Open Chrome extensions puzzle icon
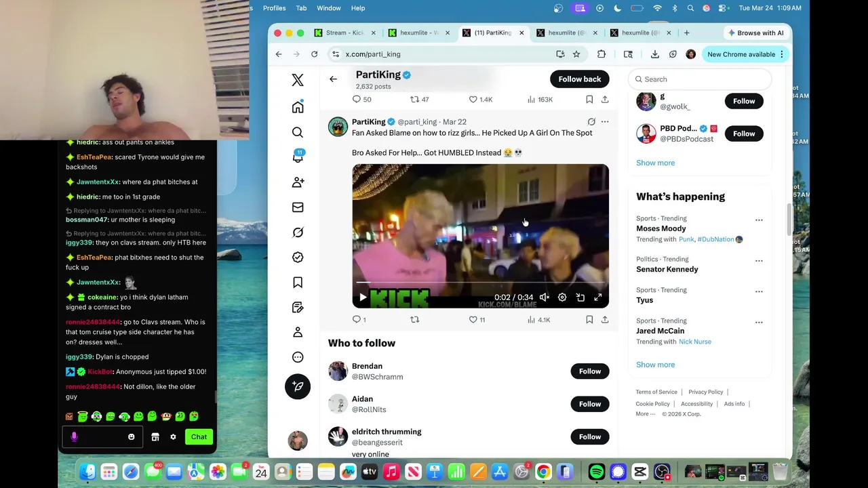 [x=601, y=54]
